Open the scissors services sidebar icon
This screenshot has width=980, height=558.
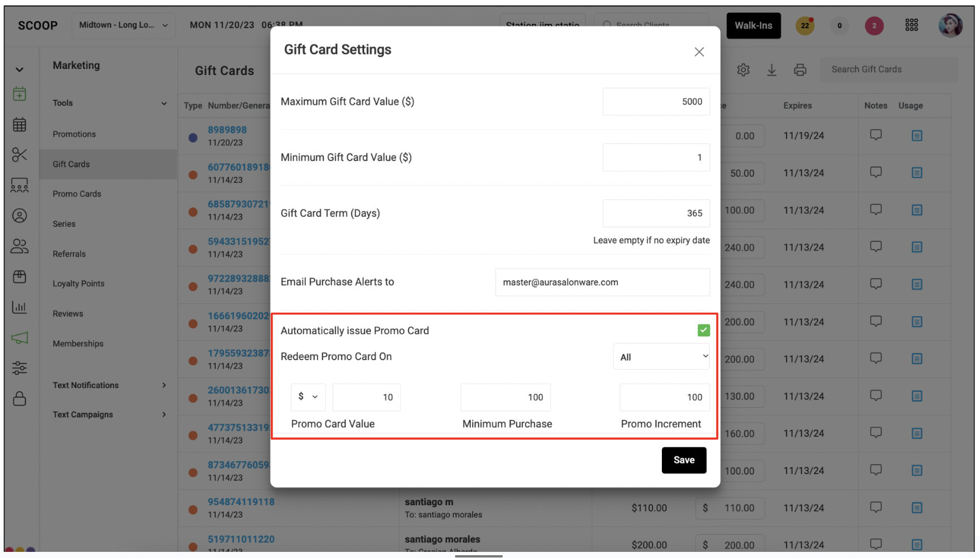coord(19,155)
